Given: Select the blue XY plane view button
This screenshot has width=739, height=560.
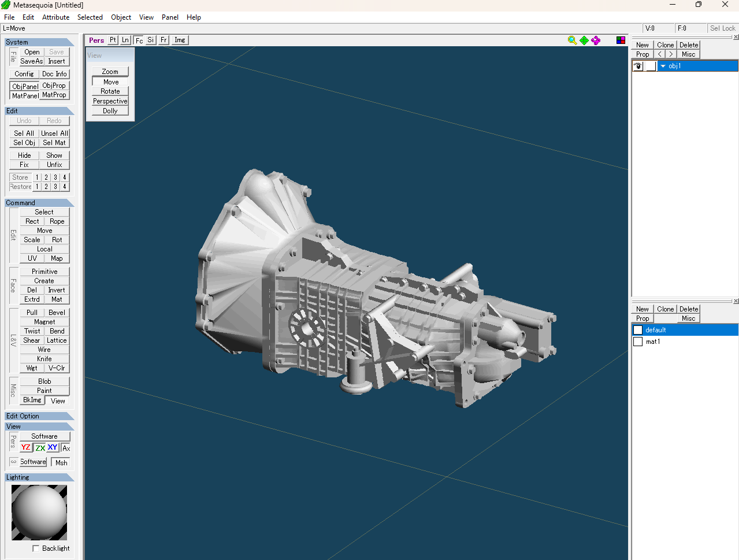Looking at the screenshot, I should (53, 447).
